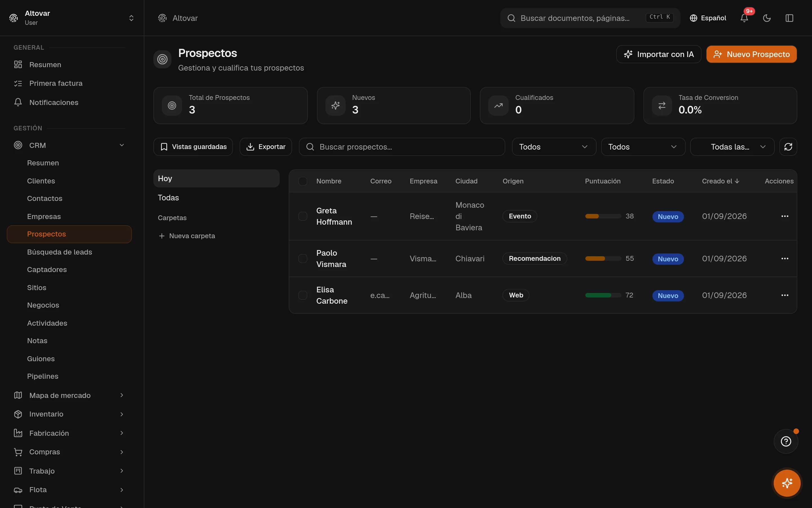Screen dimensions: 812x508
Task: Click the Mapa de mercado map icon
Action: tap(18, 395)
